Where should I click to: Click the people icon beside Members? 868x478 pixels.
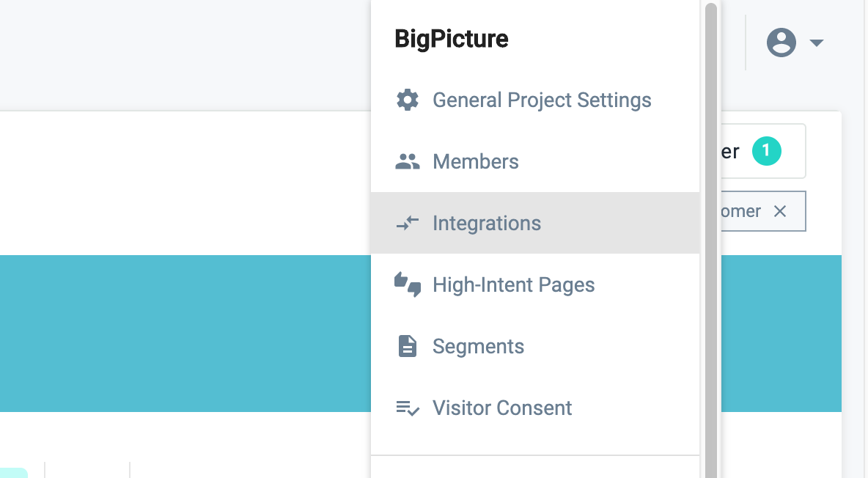point(408,161)
